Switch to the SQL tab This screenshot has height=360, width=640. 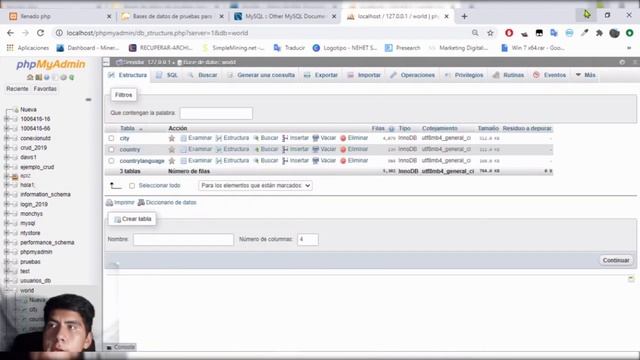click(167, 75)
